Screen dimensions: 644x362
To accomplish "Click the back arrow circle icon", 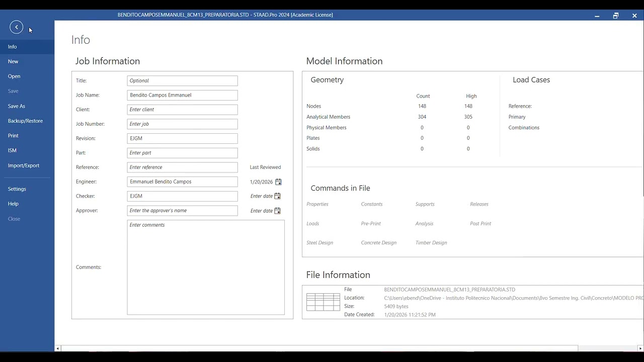I will point(16,27).
